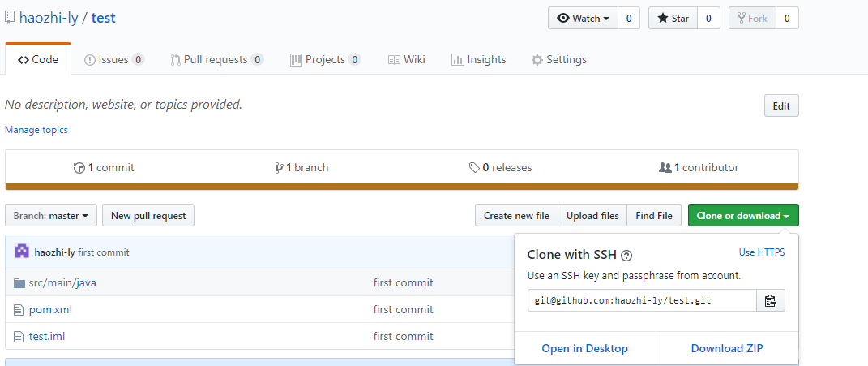Open the Settings tab
The height and width of the screenshot is (366, 868).
(x=558, y=59)
